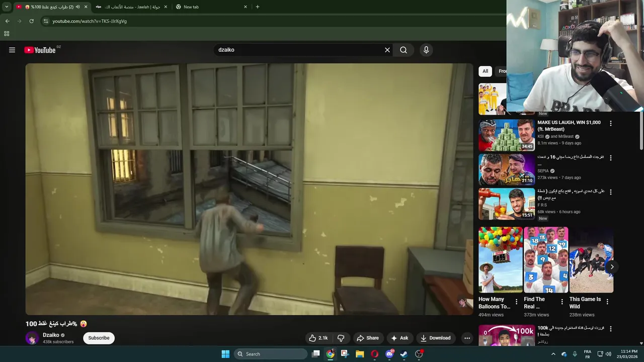Download the current video
Screen dimensions: 644x362
(436, 338)
